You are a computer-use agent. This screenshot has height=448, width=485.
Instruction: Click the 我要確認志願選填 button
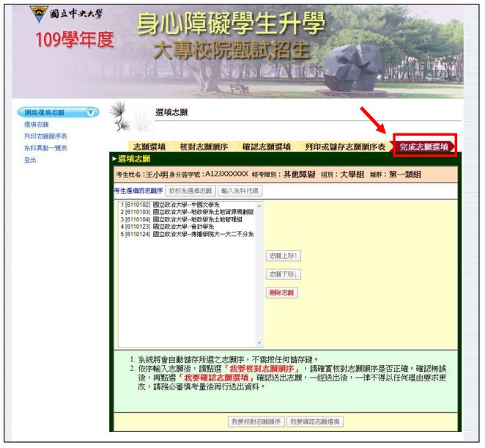tap(315, 422)
